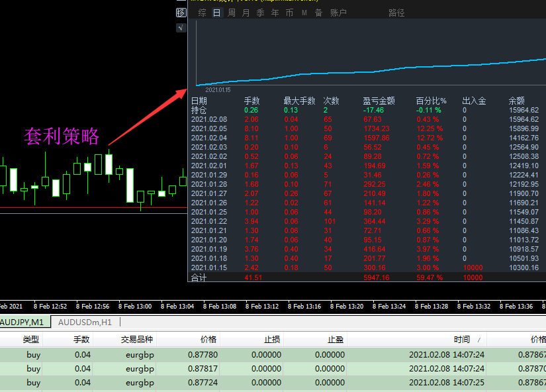Click the 路径 path button
The width and height of the screenshot is (546, 392).
(396, 13)
